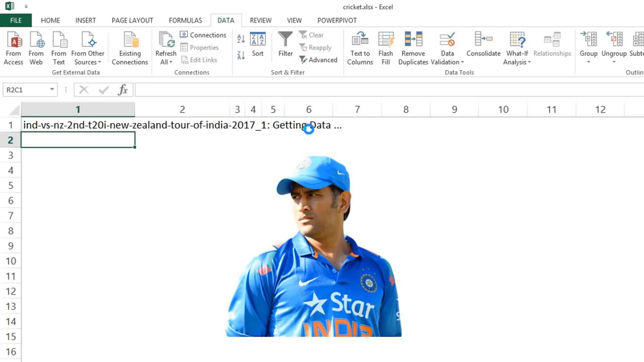Click Reapply filter
Viewport: 644px width, 362px height.
[315, 47]
